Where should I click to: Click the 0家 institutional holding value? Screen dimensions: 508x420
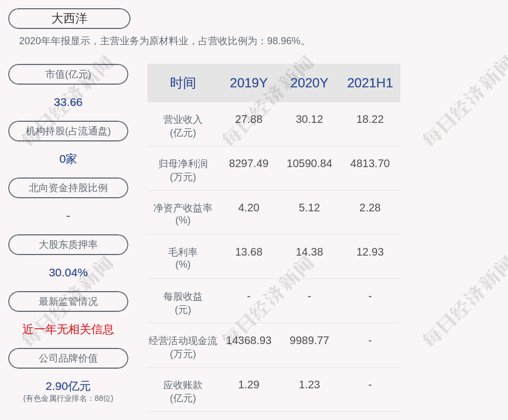(68, 159)
